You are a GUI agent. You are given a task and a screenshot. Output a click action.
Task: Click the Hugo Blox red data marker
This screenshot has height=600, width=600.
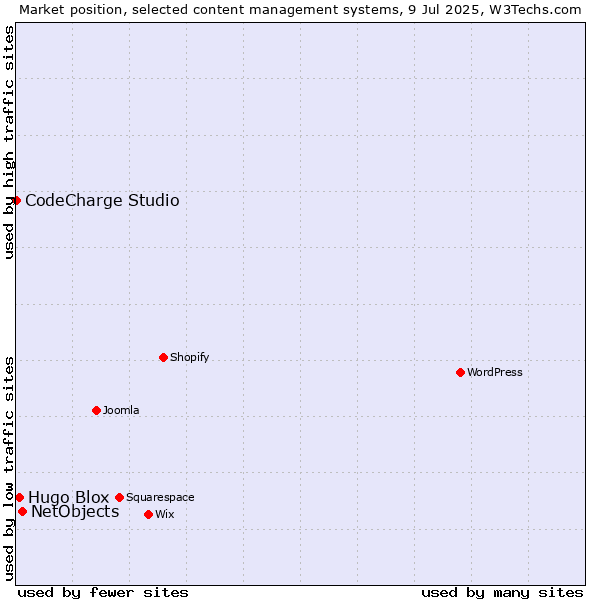tap(20, 497)
